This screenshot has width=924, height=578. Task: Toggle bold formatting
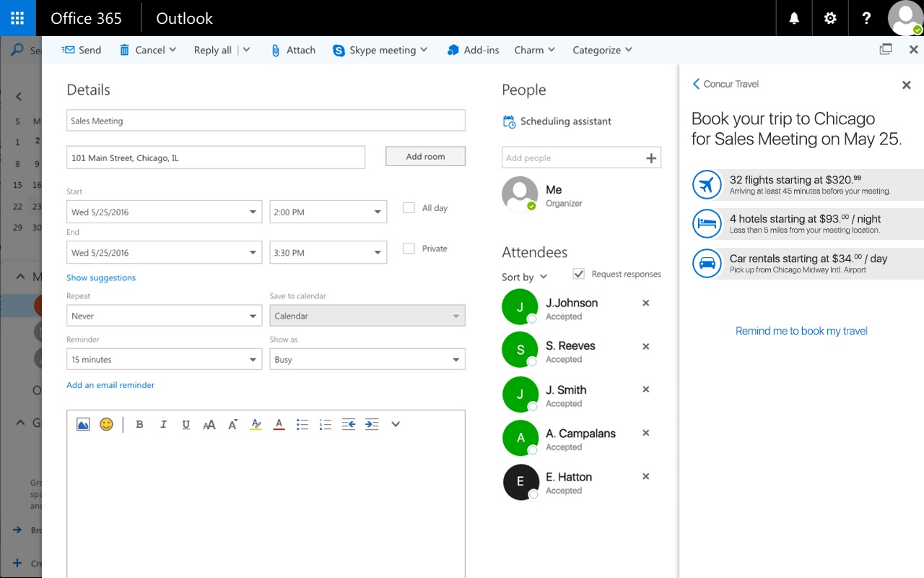point(139,425)
